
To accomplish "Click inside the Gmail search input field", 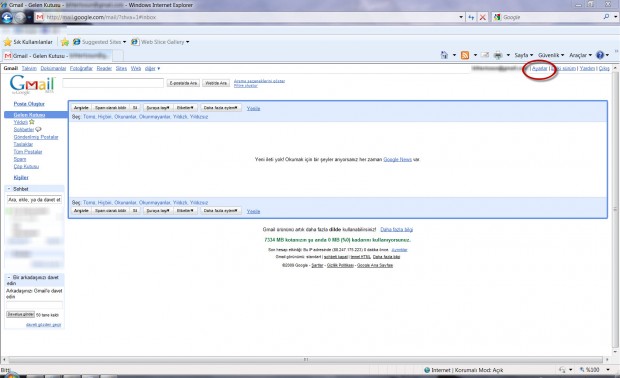I will point(113,83).
